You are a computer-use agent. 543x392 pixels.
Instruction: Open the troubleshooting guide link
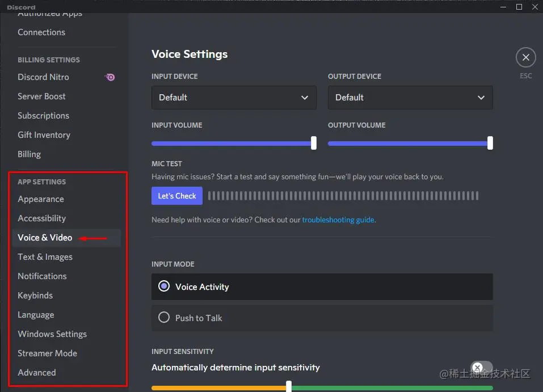click(339, 220)
